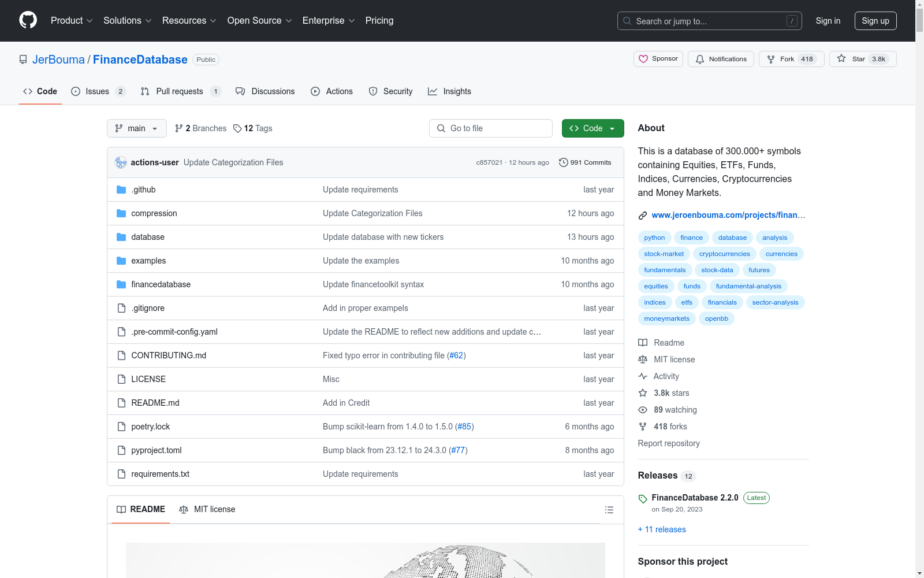The width and height of the screenshot is (924, 578).
Task: Select the MIT license tab below files
Action: (207, 509)
